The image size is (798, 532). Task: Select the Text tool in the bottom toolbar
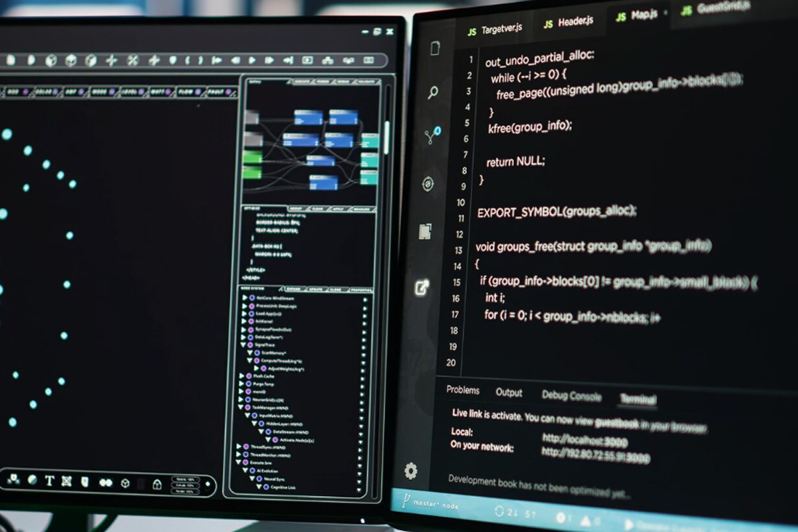(49, 481)
